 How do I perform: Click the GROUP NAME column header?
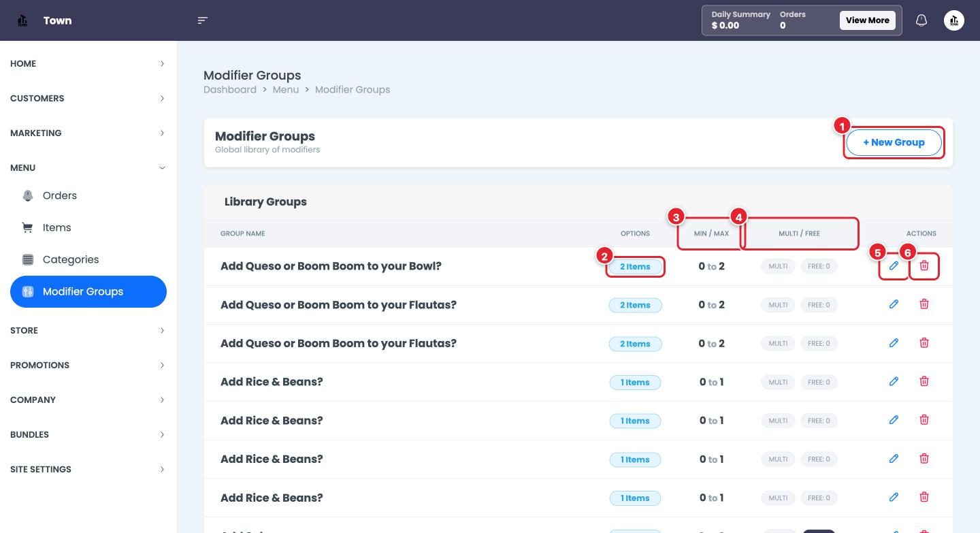point(242,233)
